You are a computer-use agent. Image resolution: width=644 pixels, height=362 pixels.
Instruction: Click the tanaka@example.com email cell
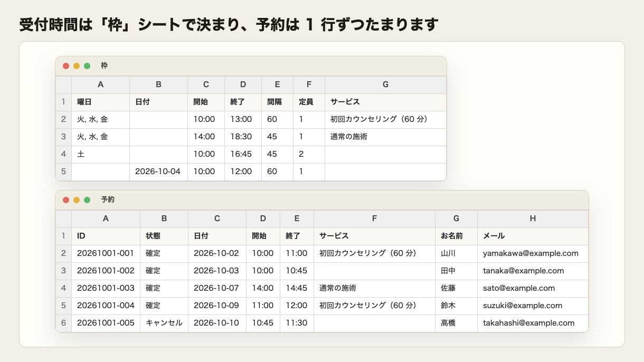(x=533, y=271)
